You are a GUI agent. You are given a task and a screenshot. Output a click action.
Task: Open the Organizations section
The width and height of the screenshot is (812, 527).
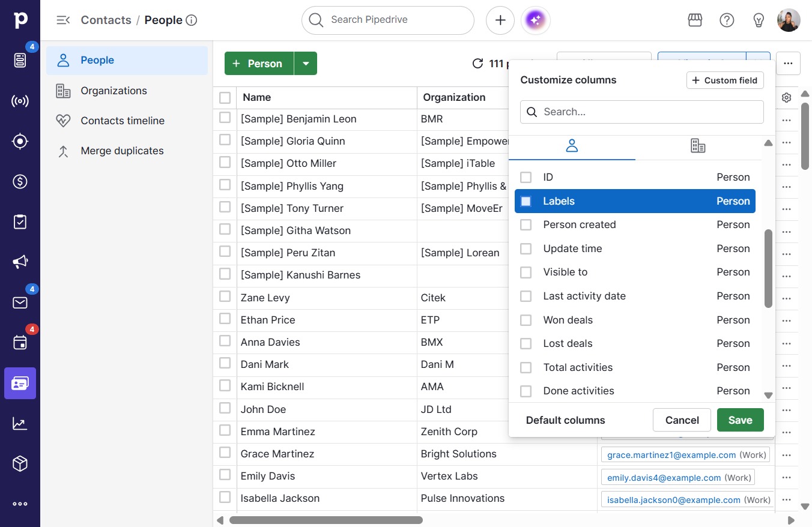(127, 91)
